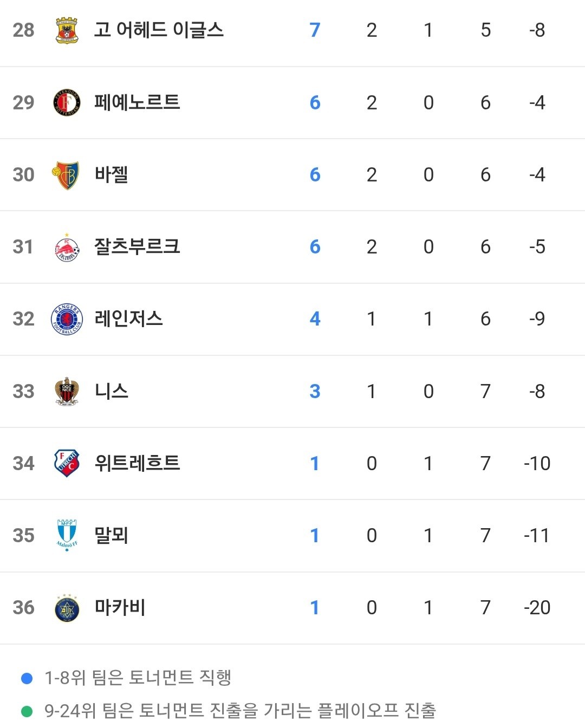585x728 pixels.
Task: Click the OGC Nice crest icon
Action: [x=67, y=391]
